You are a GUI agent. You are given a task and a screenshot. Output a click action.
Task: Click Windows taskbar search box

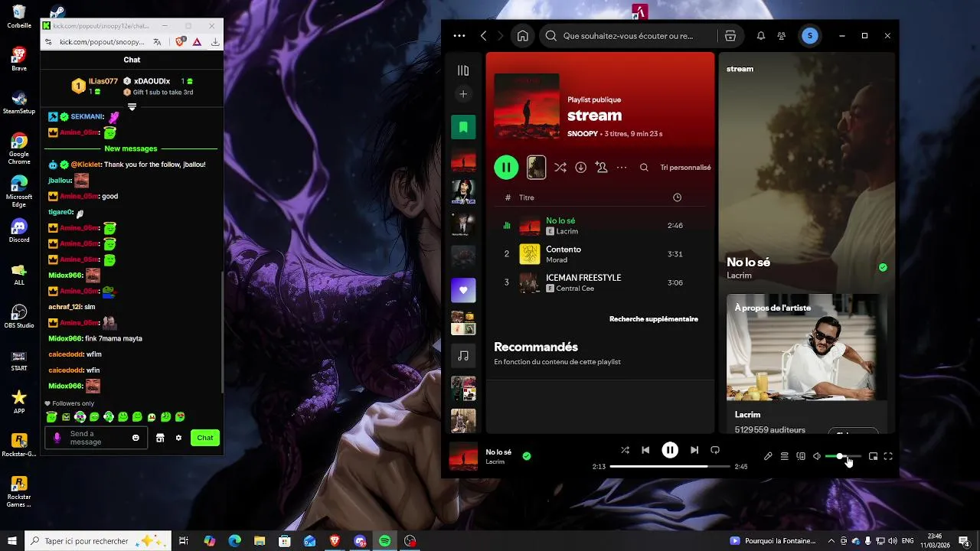[x=100, y=541]
